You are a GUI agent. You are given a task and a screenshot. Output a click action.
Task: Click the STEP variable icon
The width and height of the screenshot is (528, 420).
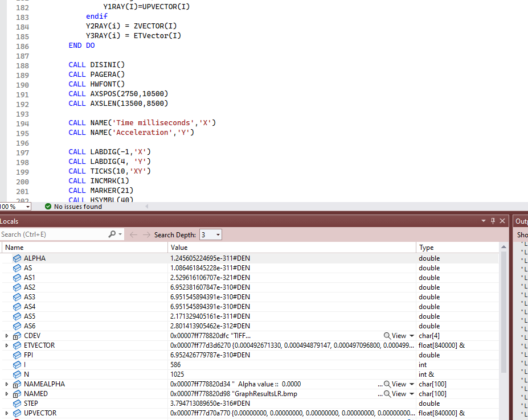[17, 403]
